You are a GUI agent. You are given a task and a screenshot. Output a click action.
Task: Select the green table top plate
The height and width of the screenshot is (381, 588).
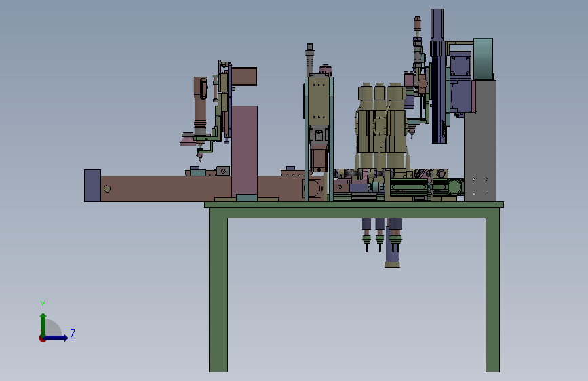pos(354,205)
